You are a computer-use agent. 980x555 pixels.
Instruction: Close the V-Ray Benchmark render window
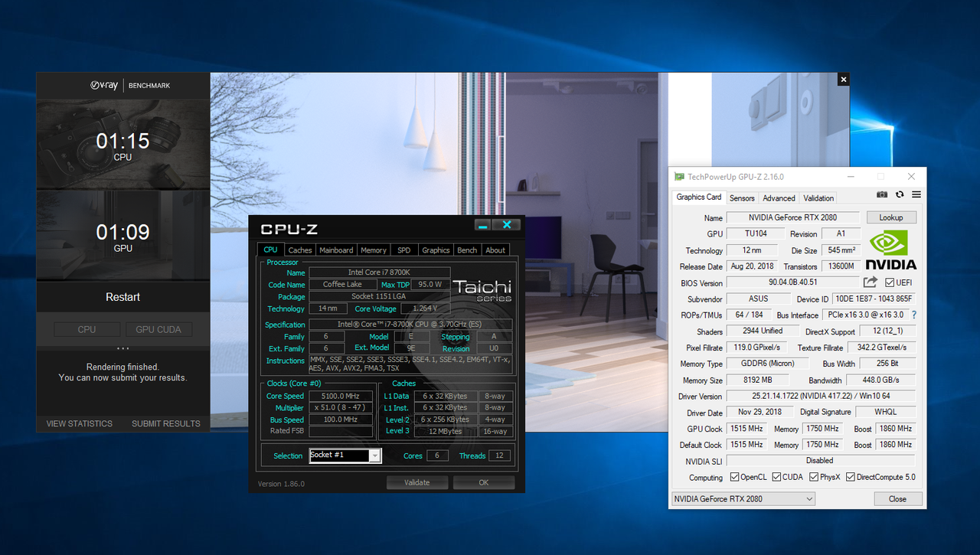(x=843, y=79)
